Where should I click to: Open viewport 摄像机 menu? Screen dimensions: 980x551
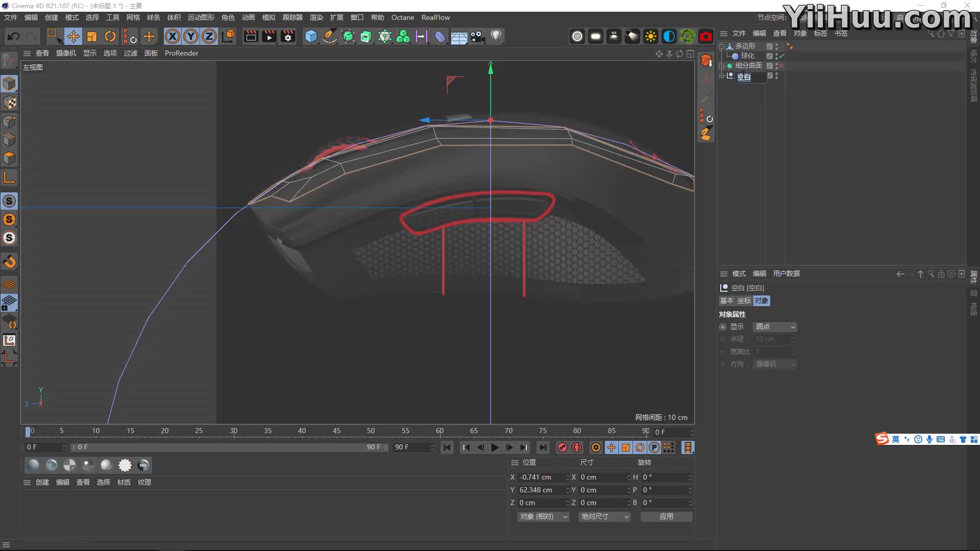coord(66,53)
